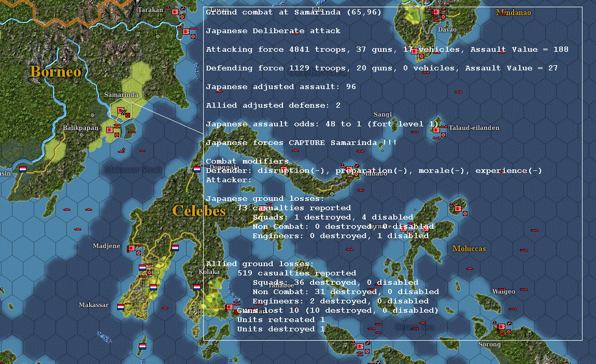Click the Samarinda city label
The image size is (596, 364).
121,95
